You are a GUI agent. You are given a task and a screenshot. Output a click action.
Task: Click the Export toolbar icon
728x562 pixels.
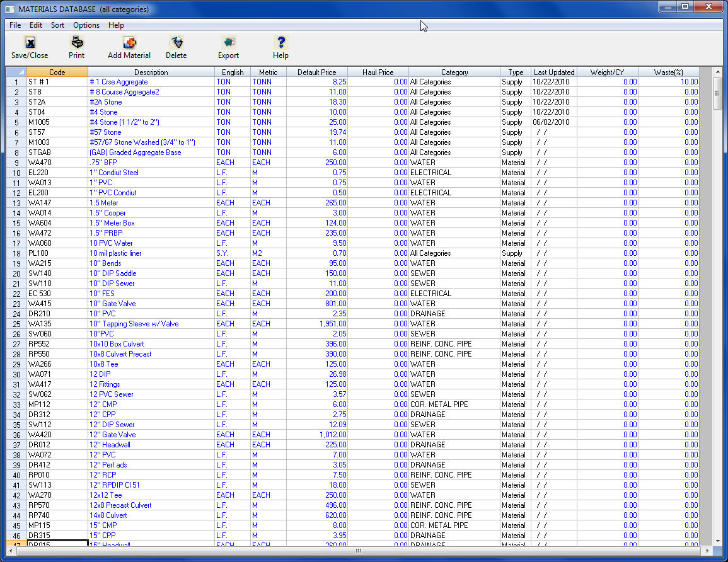pyautogui.click(x=228, y=43)
